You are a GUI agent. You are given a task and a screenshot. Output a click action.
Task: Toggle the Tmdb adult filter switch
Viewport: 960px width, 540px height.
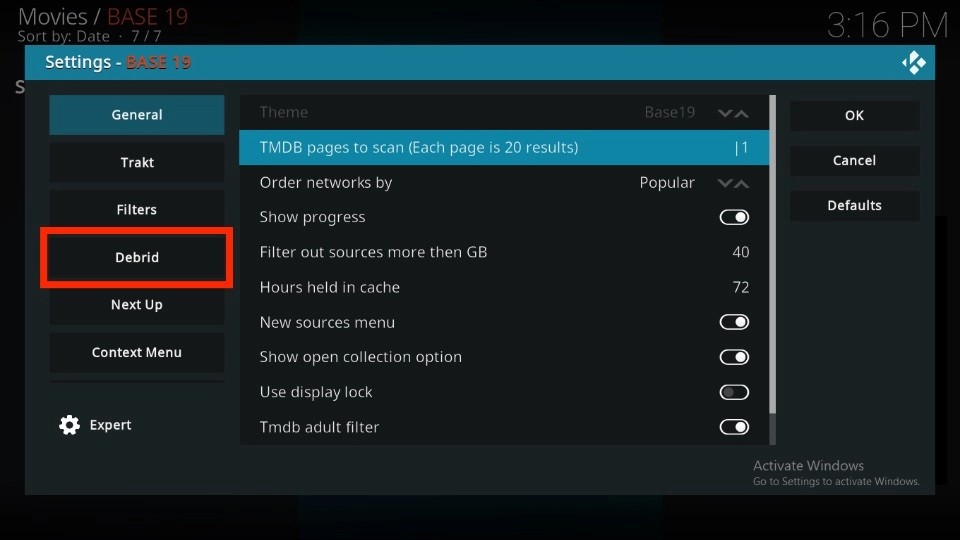(734, 427)
